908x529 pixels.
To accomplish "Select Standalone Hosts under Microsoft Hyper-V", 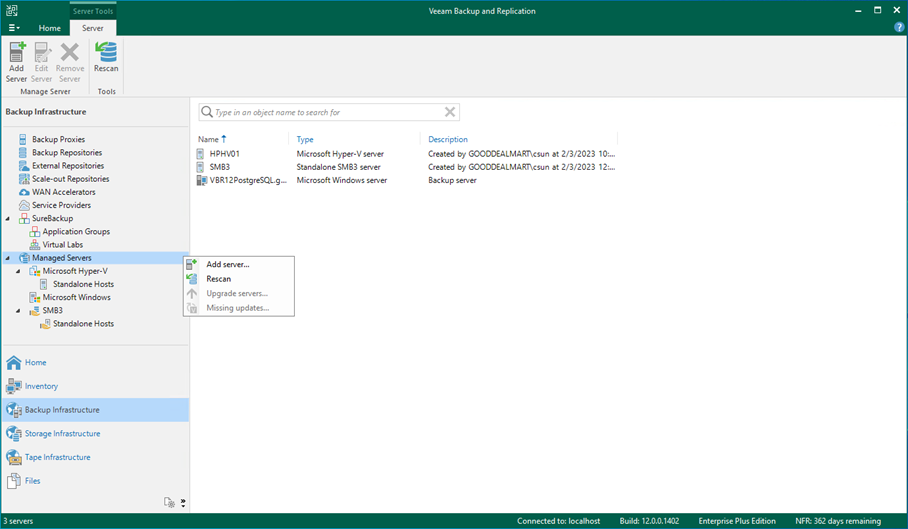I will (x=83, y=284).
